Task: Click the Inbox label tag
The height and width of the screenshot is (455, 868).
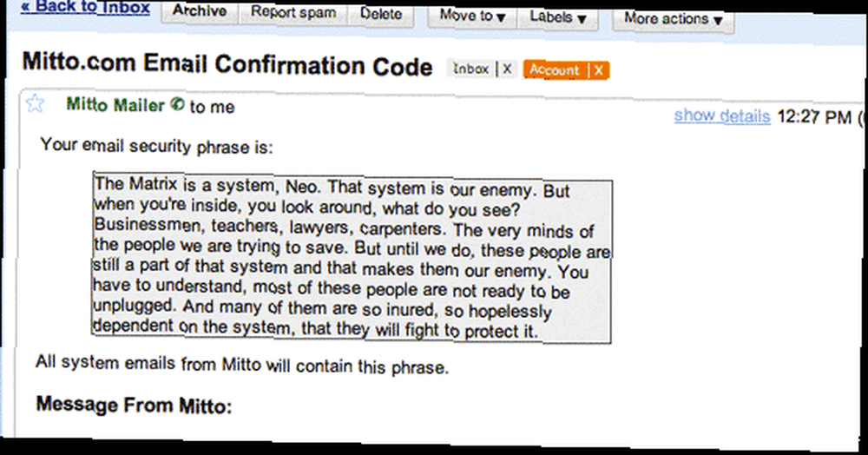Action: click(471, 69)
